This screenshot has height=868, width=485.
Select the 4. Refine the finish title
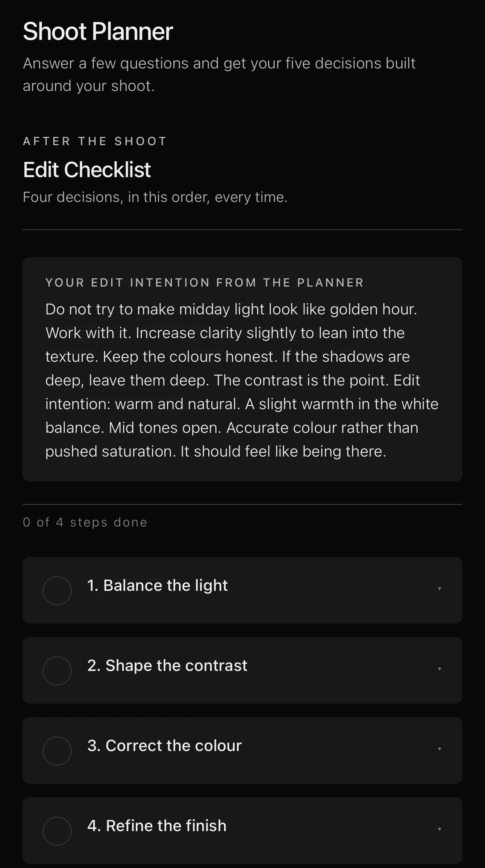tap(157, 826)
